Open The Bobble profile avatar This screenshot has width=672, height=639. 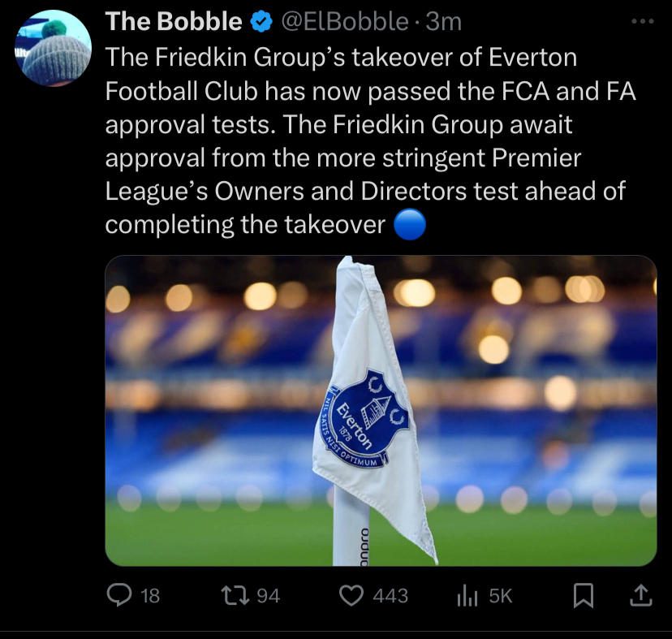pos(54,48)
